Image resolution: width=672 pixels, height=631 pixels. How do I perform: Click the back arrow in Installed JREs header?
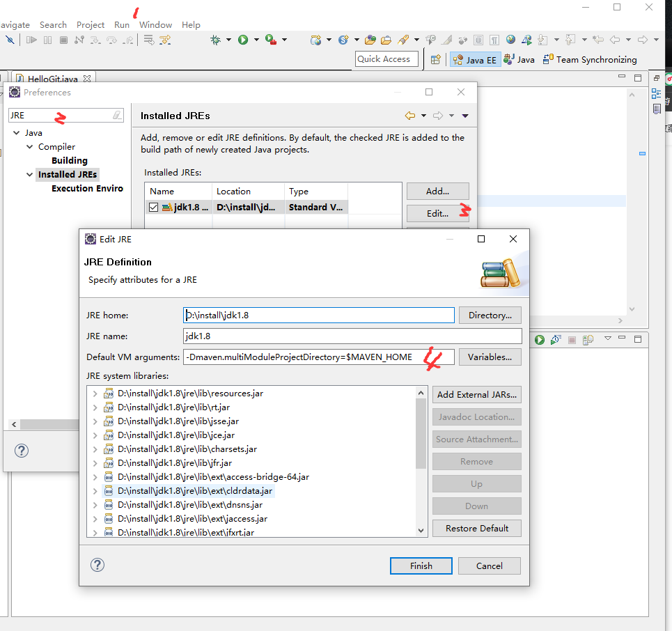click(x=410, y=116)
